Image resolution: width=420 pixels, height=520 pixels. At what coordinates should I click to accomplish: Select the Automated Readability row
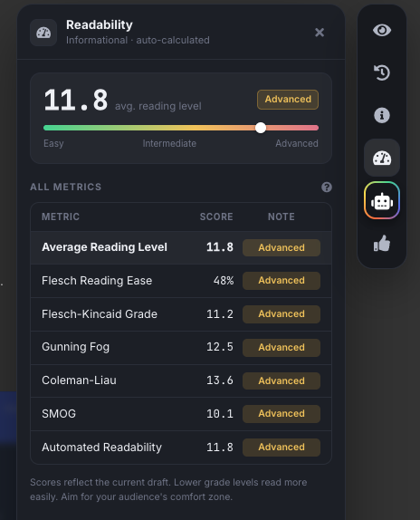(x=181, y=448)
